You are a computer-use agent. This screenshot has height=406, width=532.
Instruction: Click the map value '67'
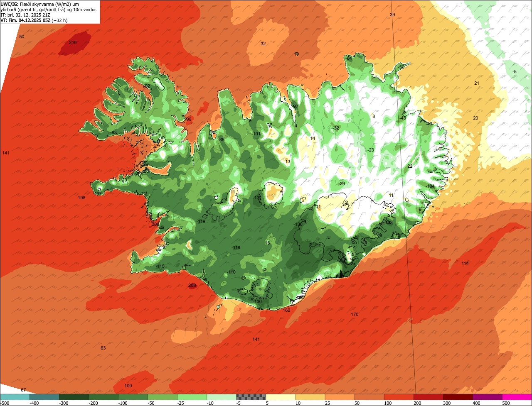click(23, 390)
